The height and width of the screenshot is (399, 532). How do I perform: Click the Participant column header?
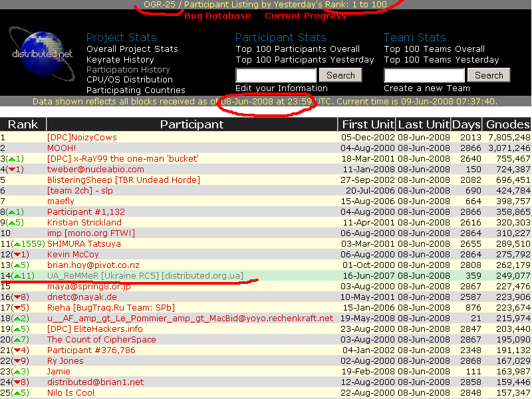192,124
